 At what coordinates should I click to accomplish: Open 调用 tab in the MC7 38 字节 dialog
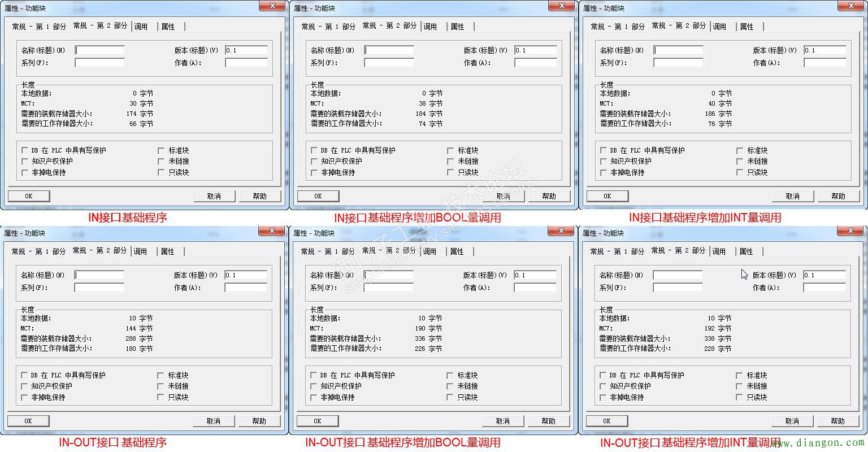[430, 27]
